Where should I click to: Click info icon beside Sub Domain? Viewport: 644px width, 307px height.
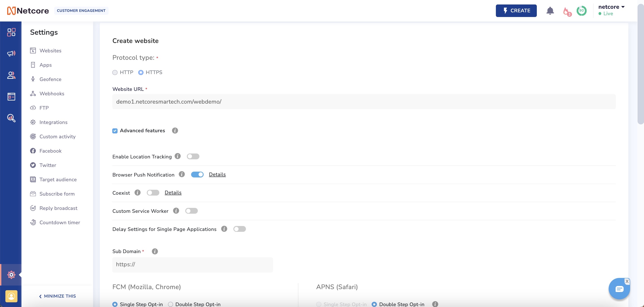click(155, 251)
